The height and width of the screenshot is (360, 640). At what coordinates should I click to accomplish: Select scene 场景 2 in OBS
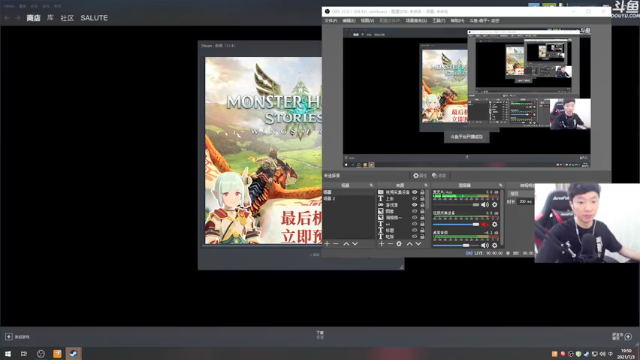(x=349, y=198)
